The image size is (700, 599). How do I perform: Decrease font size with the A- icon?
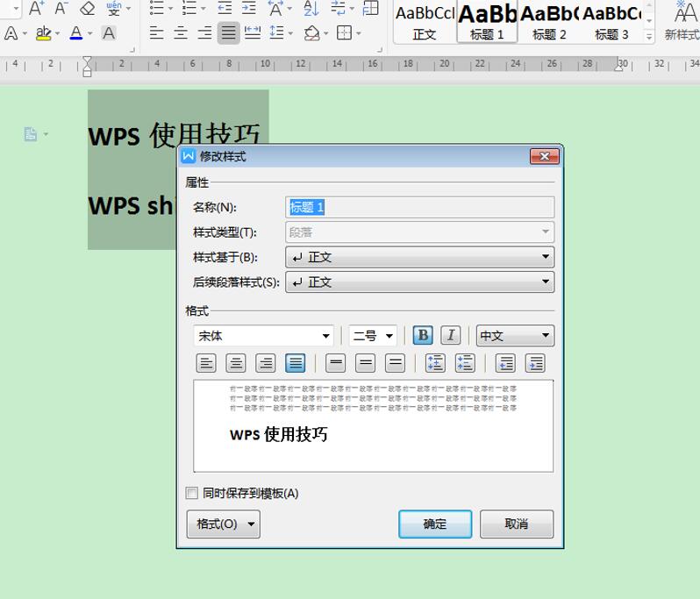pos(61,8)
